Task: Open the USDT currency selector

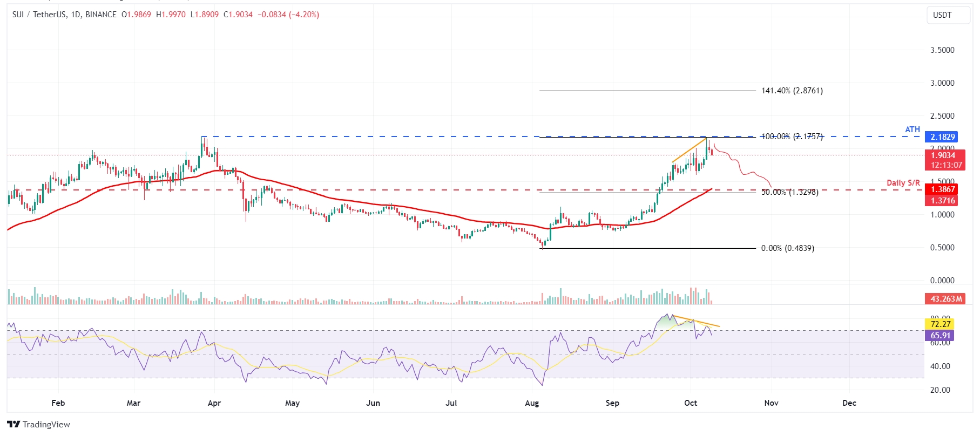Action: (x=942, y=15)
